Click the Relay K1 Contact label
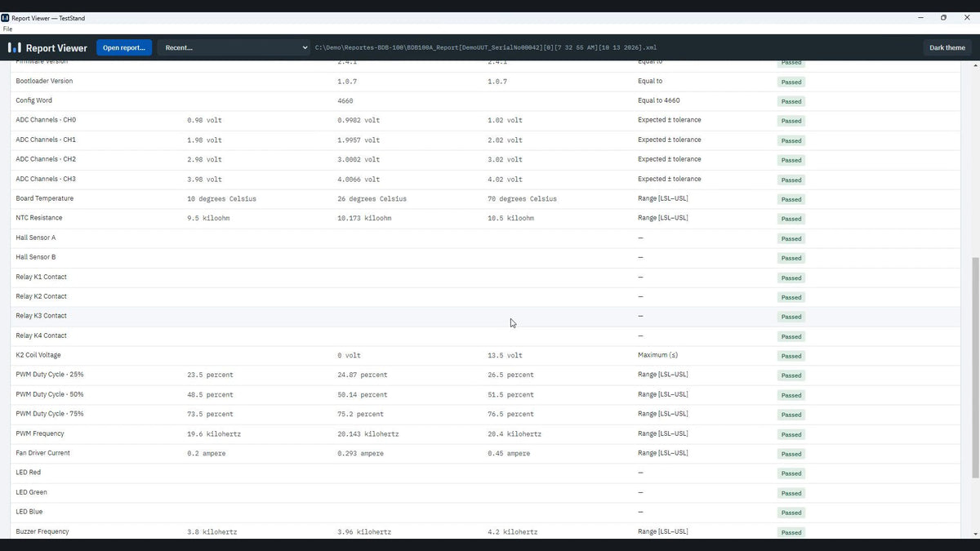Screen dimensions: 980x551 [x=41, y=277]
